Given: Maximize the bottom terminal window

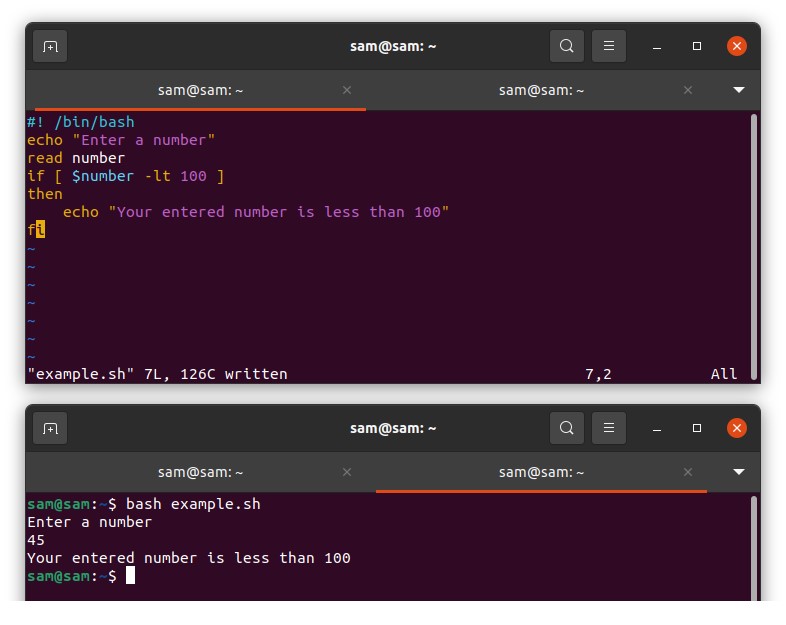Looking at the screenshot, I should pos(697,428).
